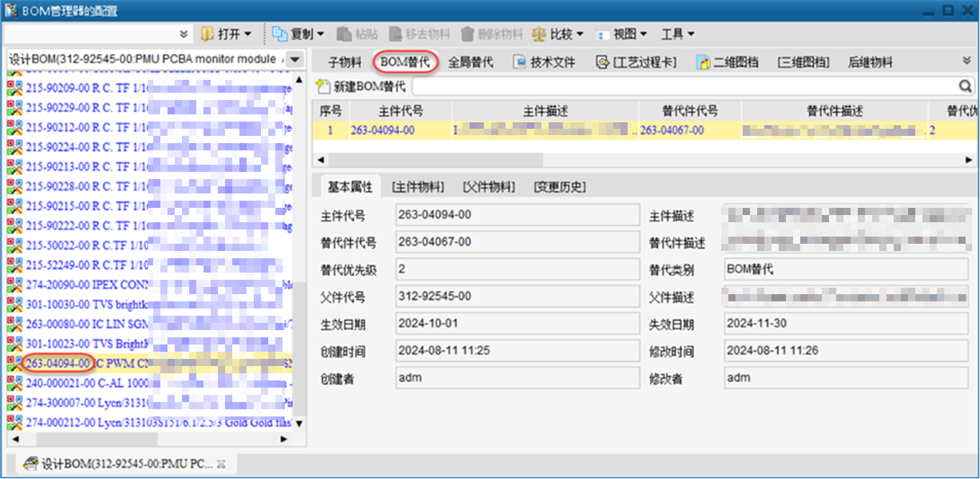Open the 复制 dropdown arrow

[x=321, y=34]
